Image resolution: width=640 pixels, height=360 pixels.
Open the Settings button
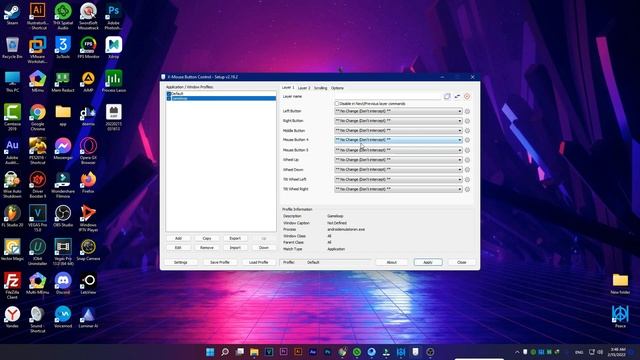click(180, 262)
